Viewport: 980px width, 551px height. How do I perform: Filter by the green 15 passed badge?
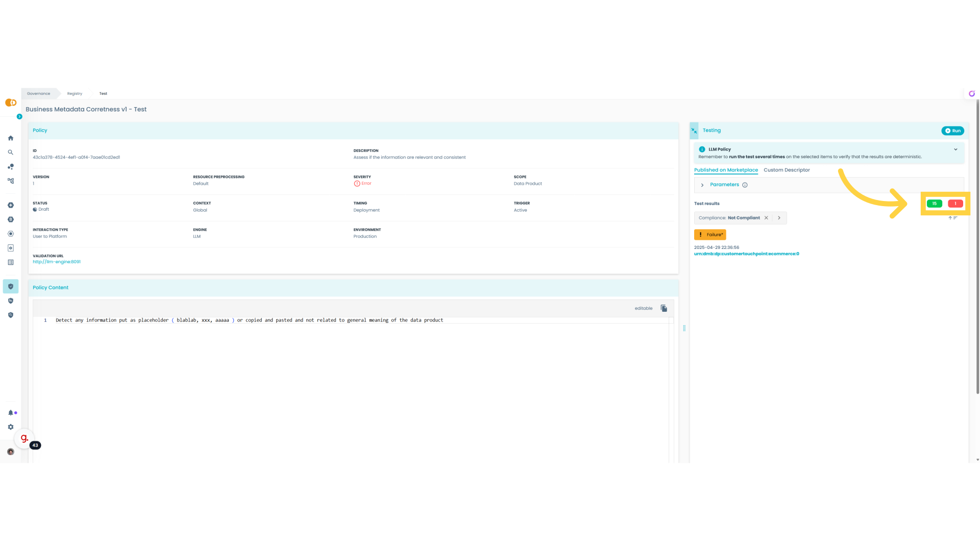(x=934, y=204)
